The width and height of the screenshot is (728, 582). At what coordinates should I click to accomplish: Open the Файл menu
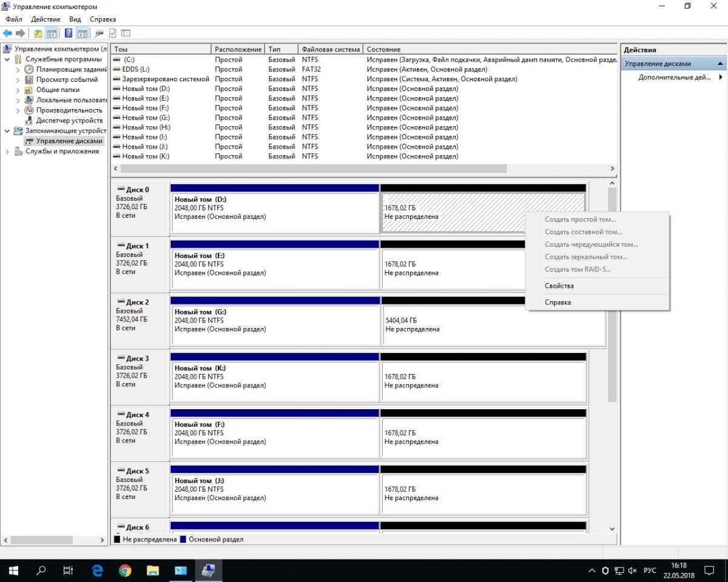(x=14, y=19)
